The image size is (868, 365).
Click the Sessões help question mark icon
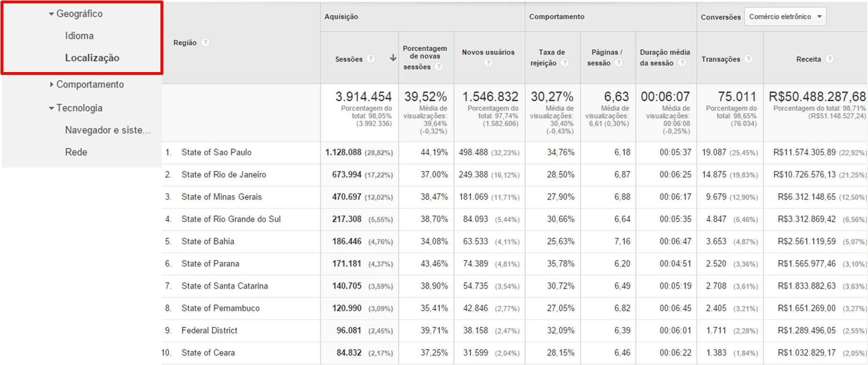coord(371,59)
